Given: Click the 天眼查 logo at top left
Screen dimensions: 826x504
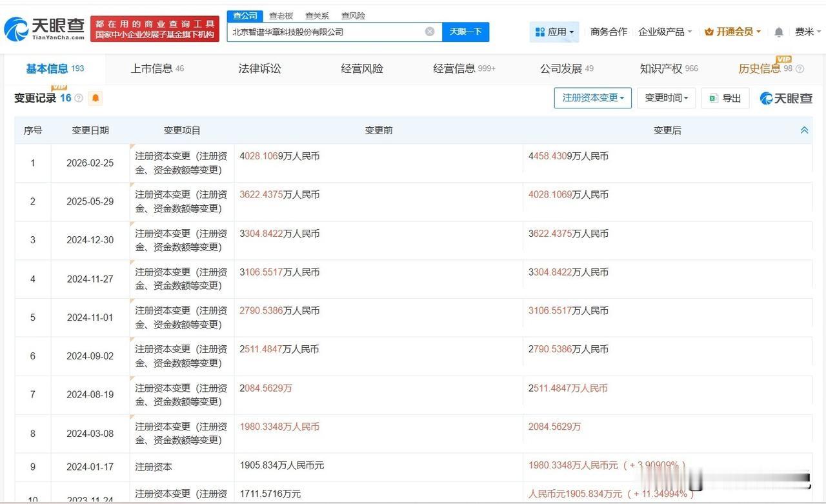Looking at the screenshot, I should [44, 29].
